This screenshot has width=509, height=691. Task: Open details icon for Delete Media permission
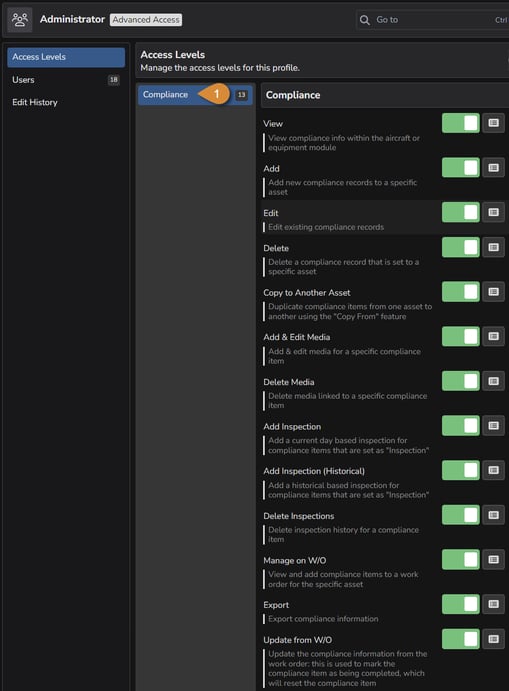pyautogui.click(x=493, y=381)
